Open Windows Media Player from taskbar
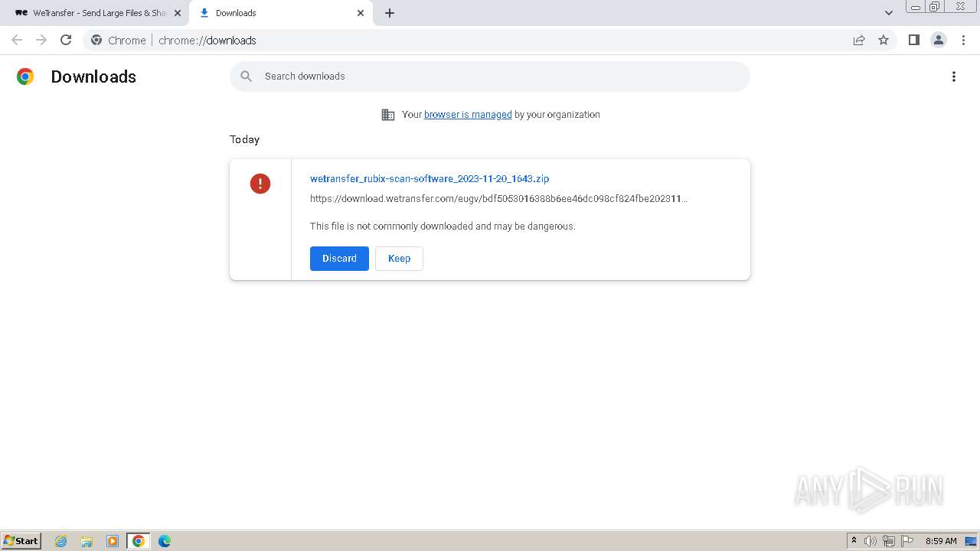 113,541
